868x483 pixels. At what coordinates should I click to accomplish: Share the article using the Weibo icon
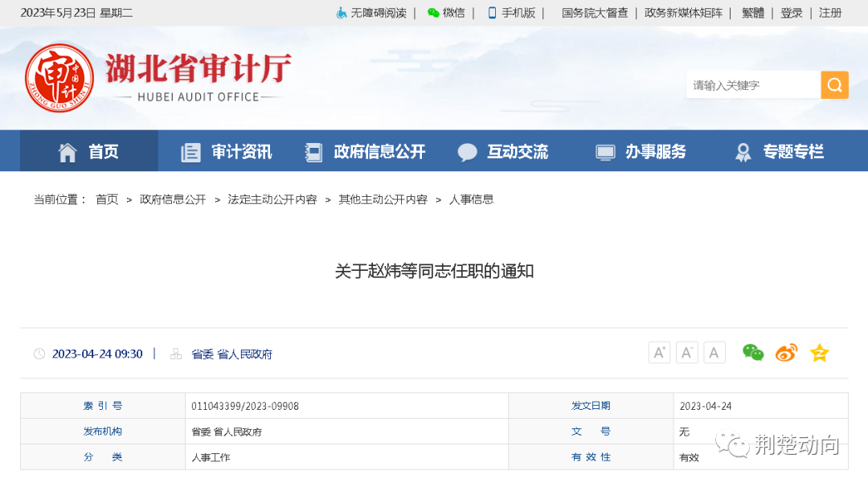[x=786, y=352]
